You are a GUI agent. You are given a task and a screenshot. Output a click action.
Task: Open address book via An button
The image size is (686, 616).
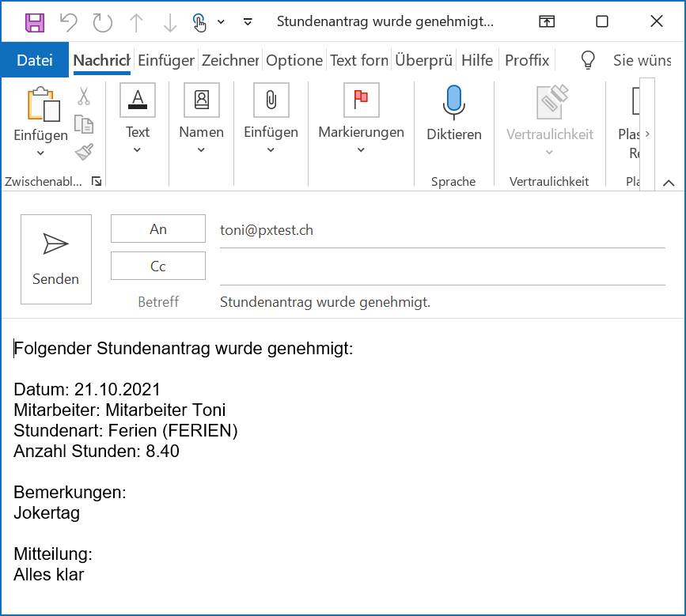pos(158,229)
